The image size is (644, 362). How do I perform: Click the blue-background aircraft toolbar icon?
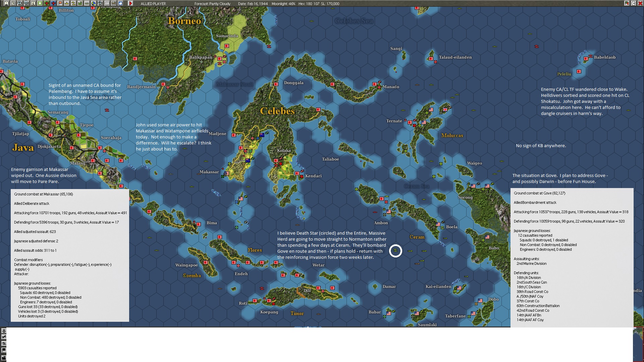pos(53,3)
